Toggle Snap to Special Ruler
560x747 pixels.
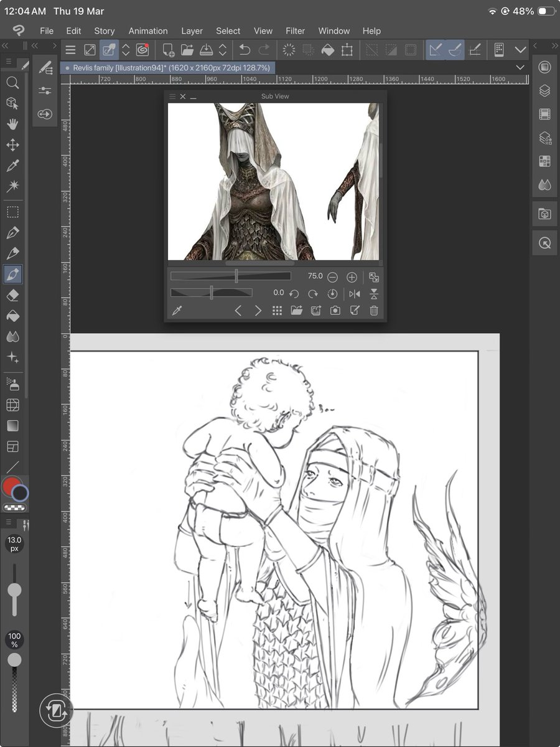455,50
